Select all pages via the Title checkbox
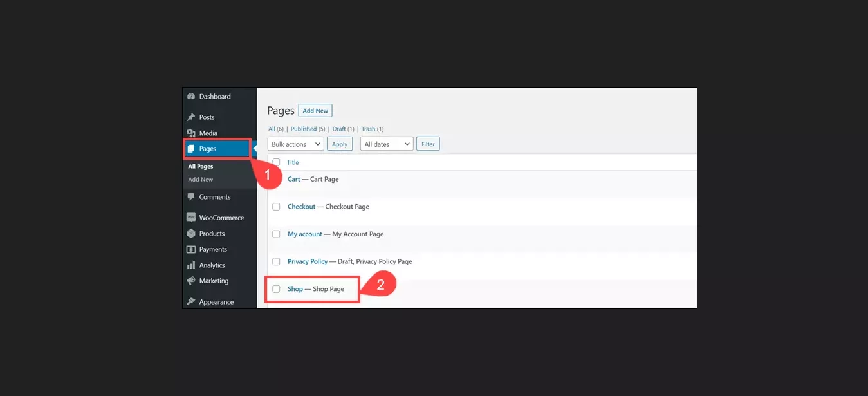 [276, 162]
